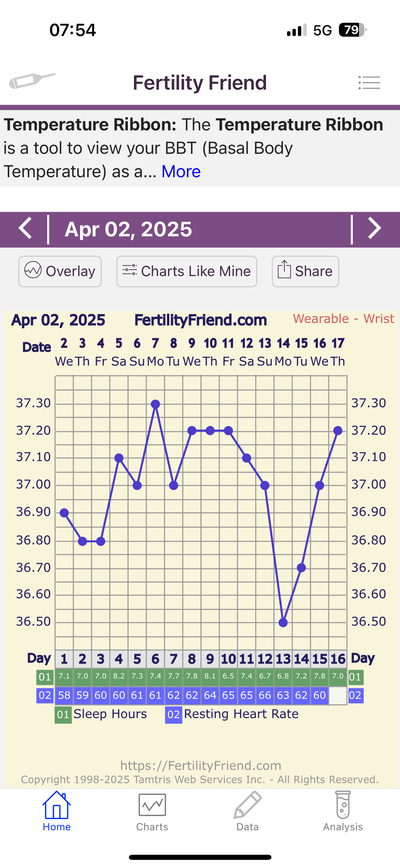Go to next day arrow
The image size is (400, 868).
(x=374, y=229)
